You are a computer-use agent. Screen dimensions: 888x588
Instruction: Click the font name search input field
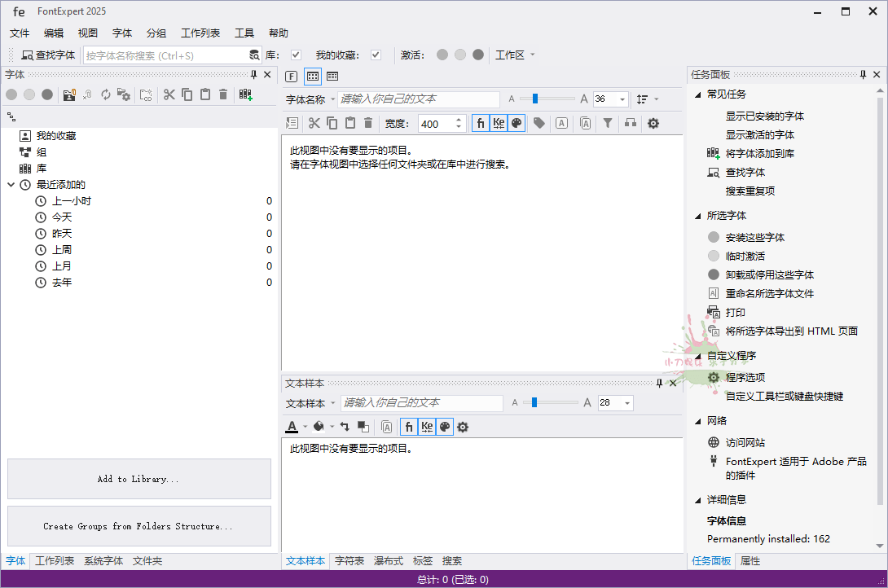[419, 99]
